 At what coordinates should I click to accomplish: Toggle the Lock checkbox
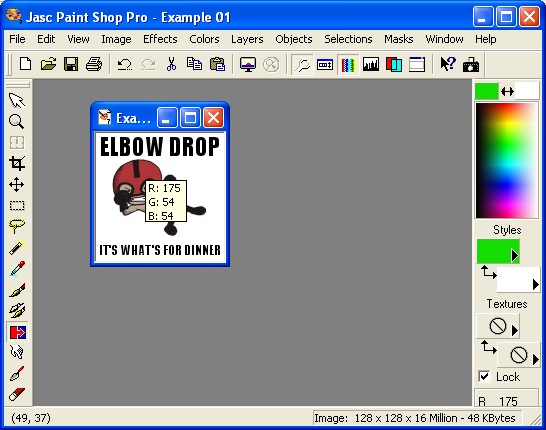[484, 376]
